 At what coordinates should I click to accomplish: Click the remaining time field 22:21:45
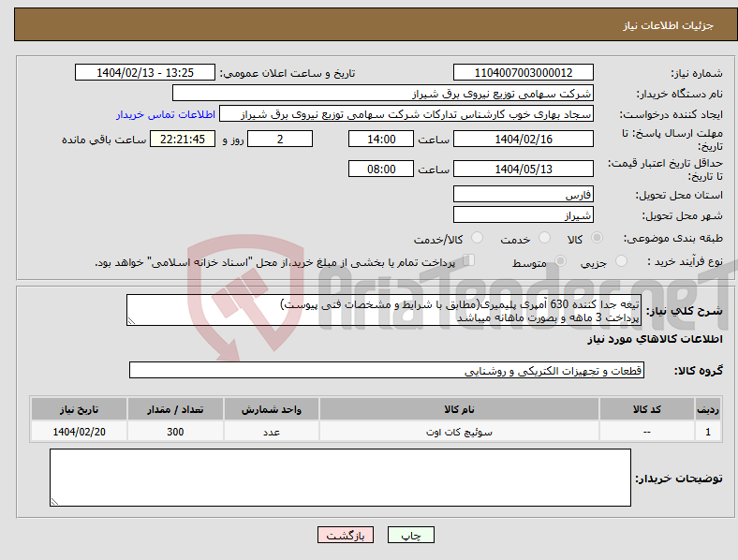(x=183, y=139)
